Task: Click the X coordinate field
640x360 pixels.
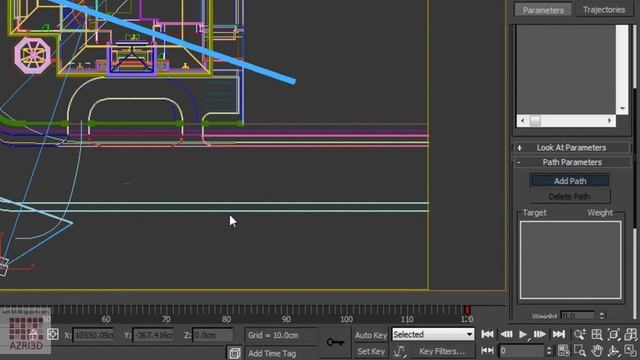Action: coord(93,335)
